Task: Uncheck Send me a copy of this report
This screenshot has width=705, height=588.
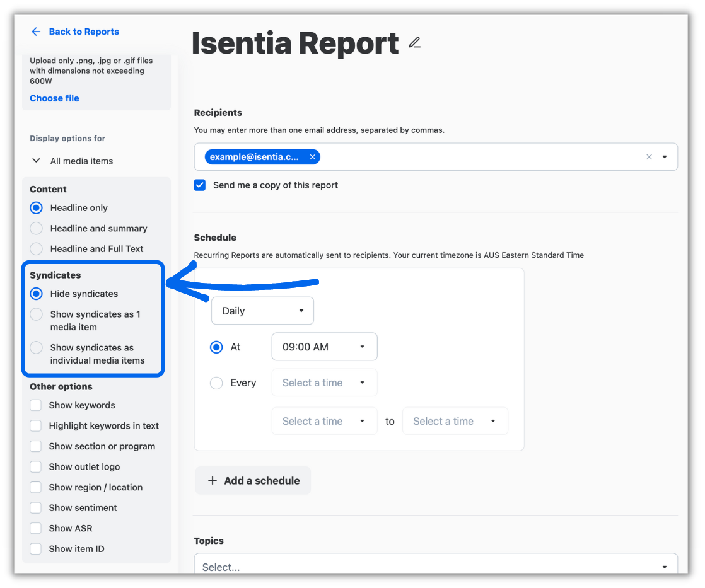Action: [200, 185]
